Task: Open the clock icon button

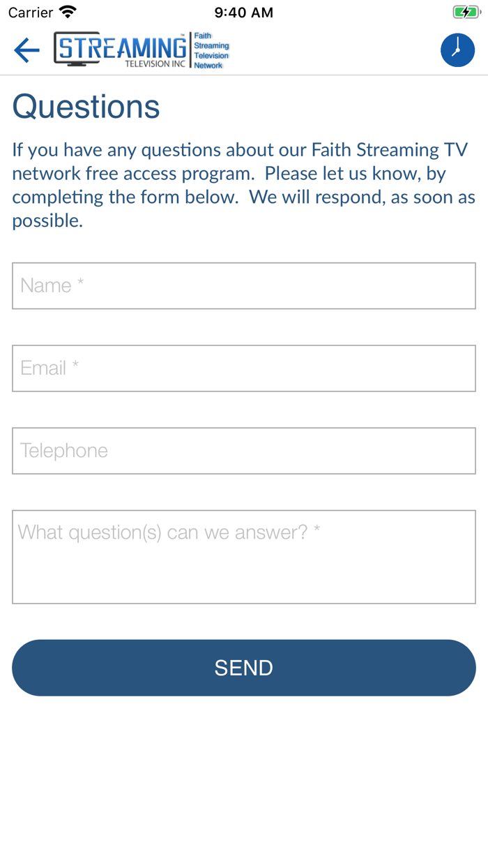Action: point(457,50)
